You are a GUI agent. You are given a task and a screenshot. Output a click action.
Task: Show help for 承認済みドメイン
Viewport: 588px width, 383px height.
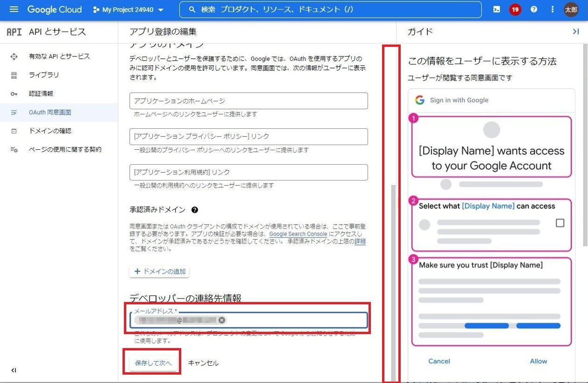195,210
